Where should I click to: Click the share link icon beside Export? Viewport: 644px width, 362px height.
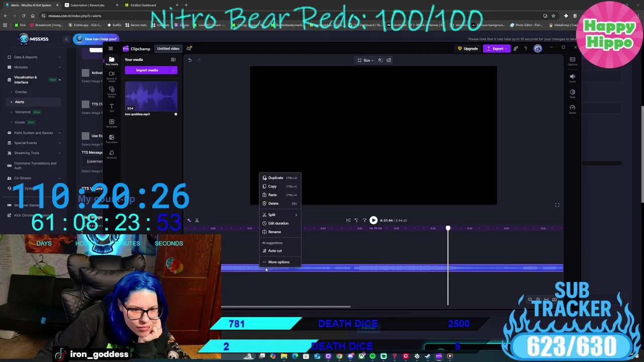click(516, 49)
